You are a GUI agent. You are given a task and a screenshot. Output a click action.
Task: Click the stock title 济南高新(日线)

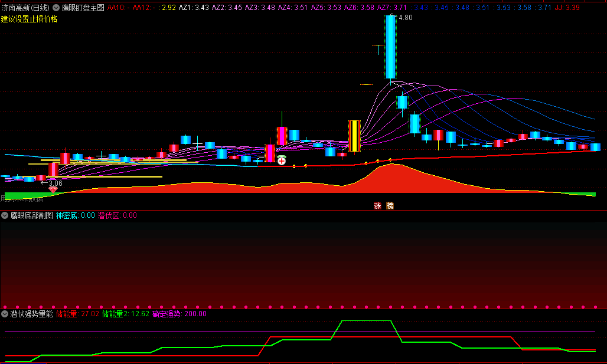pyautogui.click(x=25, y=8)
